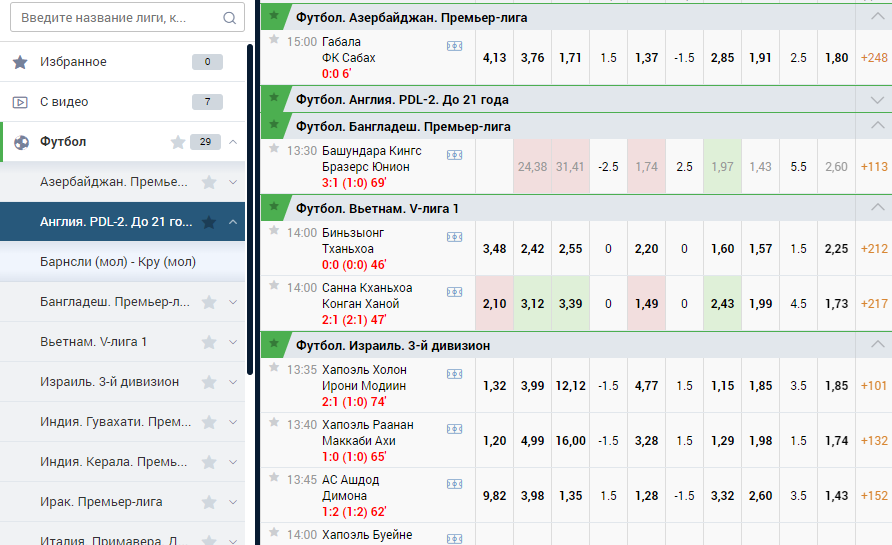Click green star of Бангладеш Премьер-лига header
Image resolution: width=892 pixels, height=545 pixels.
274,125
